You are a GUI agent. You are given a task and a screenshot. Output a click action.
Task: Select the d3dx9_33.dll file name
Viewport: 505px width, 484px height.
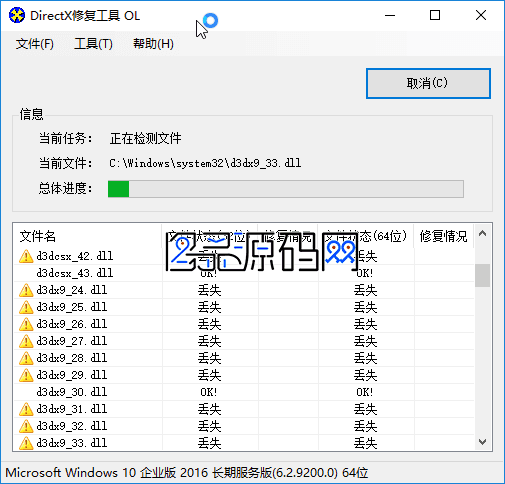pos(72,443)
